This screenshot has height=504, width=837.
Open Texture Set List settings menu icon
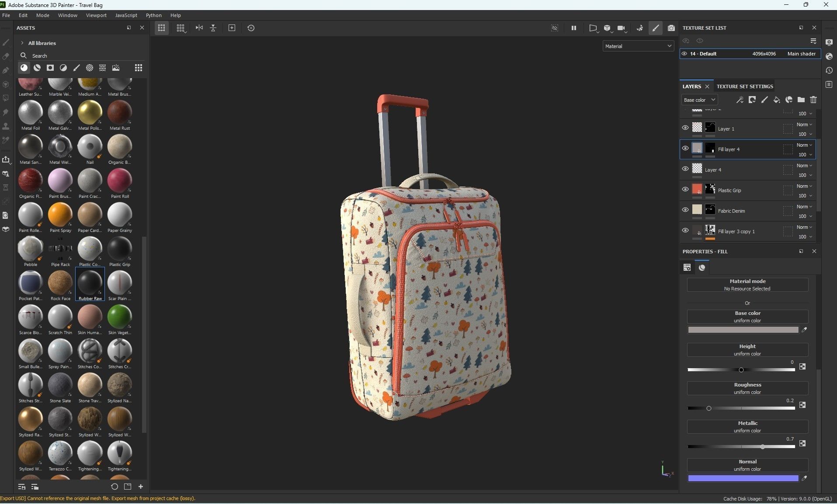pyautogui.click(x=813, y=41)
